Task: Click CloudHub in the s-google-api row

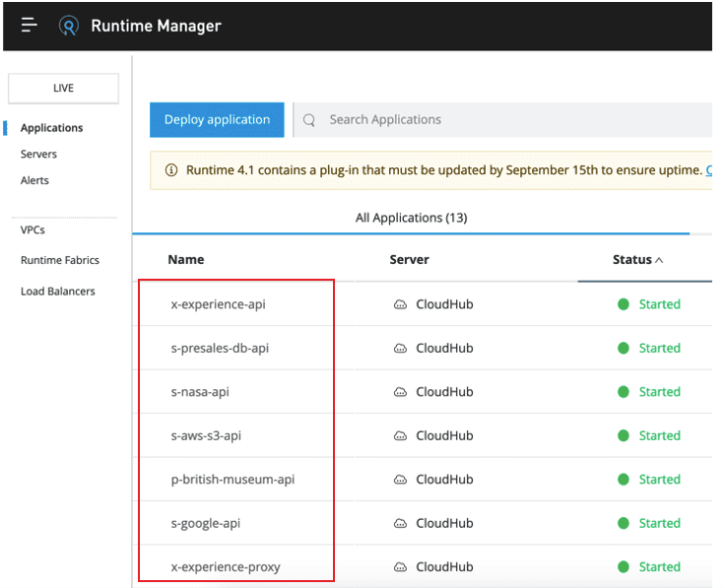Action: pyautogui.click(x=444, y=524)
